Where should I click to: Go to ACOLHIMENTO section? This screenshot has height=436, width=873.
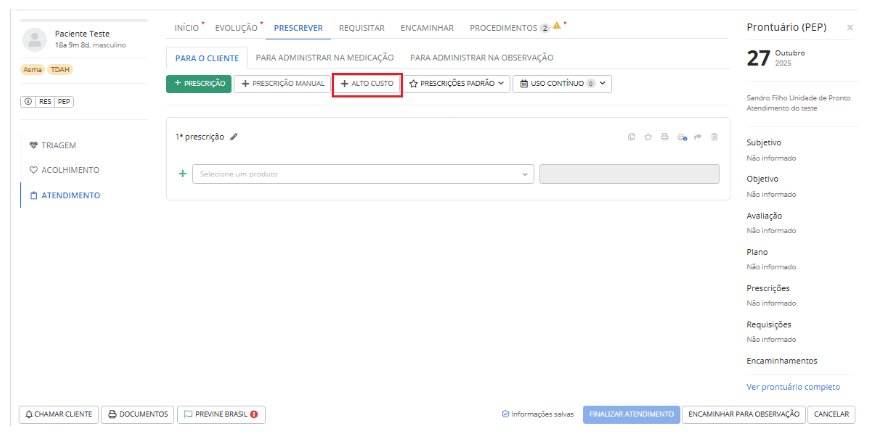click(x=64, y=170)
